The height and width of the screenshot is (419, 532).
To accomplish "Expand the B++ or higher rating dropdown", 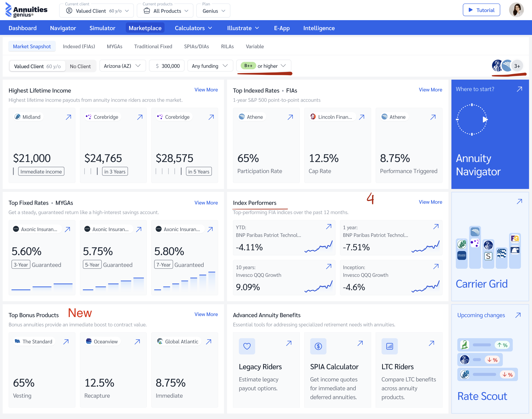I will pos(264,66).
